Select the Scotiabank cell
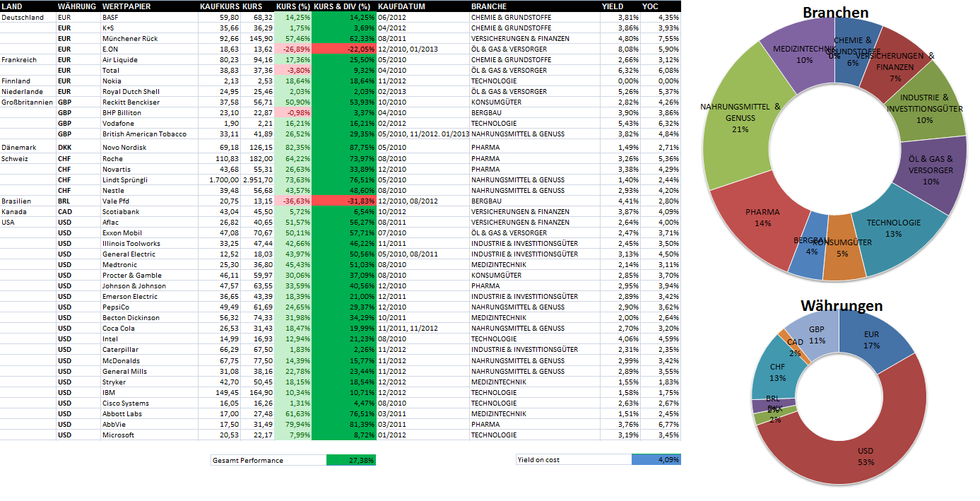 pos(148,211)
